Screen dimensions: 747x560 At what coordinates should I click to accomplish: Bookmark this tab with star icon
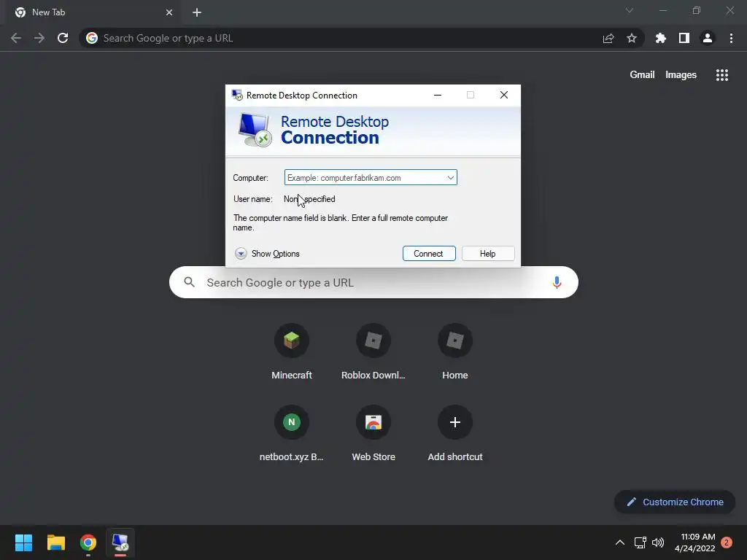pyautogui.click(x=632, y=38)
